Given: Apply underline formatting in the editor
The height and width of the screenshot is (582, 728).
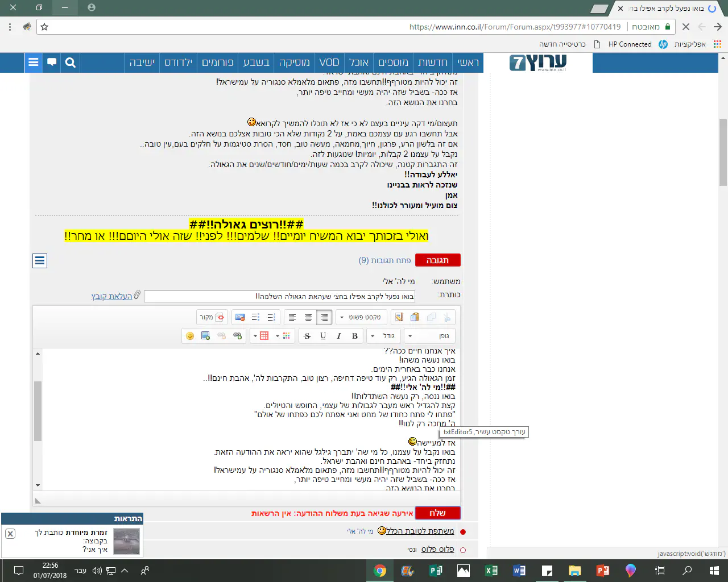Looking at the screenshot, I should tap(323, 336).
